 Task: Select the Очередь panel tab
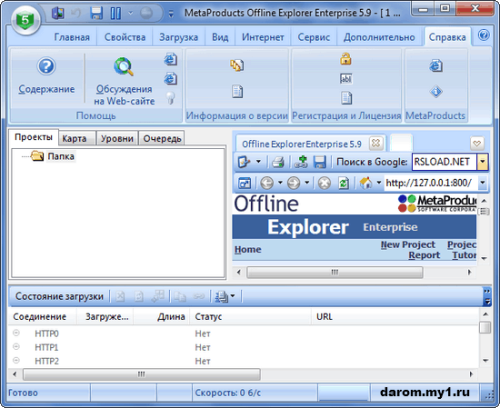pos(162,138)
